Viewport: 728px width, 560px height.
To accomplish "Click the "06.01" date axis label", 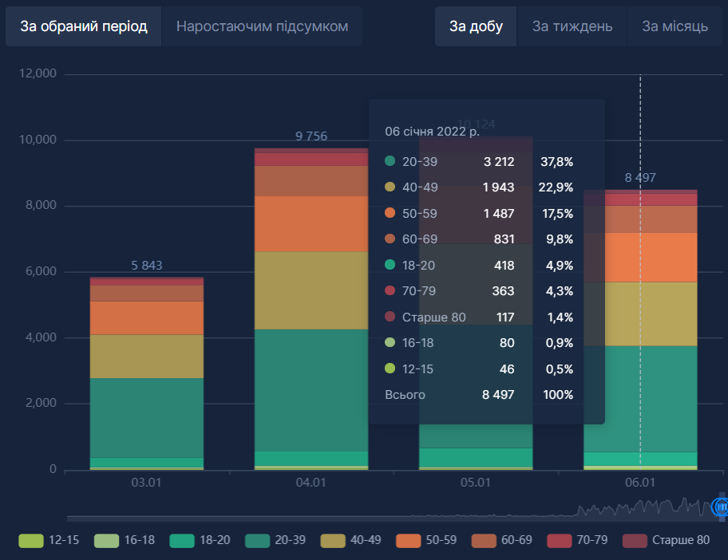I will tap(640, 483).
